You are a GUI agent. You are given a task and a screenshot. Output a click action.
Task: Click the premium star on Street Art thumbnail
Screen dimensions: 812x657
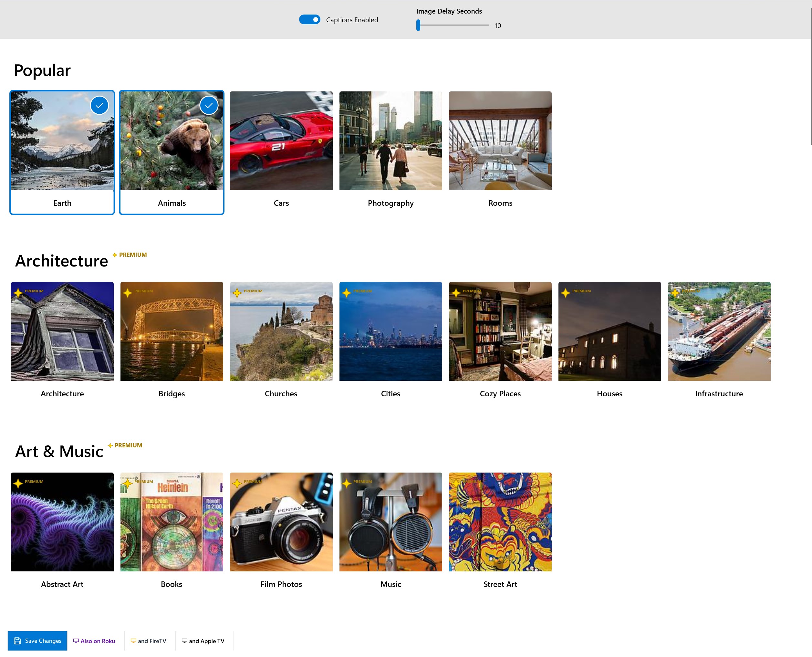coord(456,483)
